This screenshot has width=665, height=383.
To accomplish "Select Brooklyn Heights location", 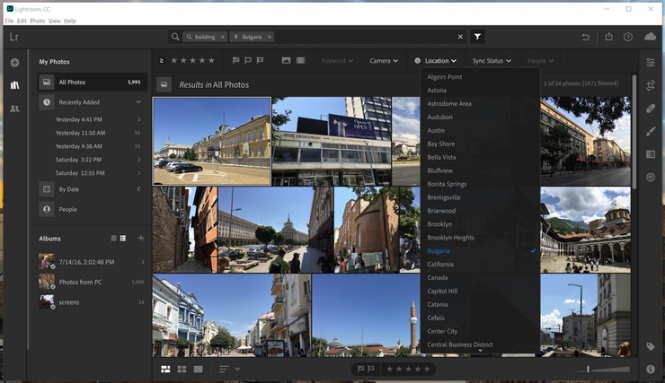I will (x=451, y=238).
